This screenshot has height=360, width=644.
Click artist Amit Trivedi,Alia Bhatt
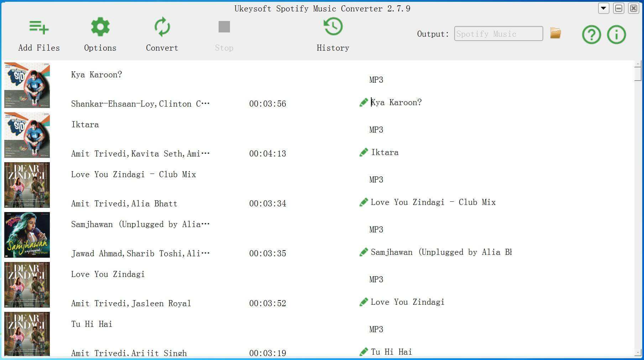(124, 204)
